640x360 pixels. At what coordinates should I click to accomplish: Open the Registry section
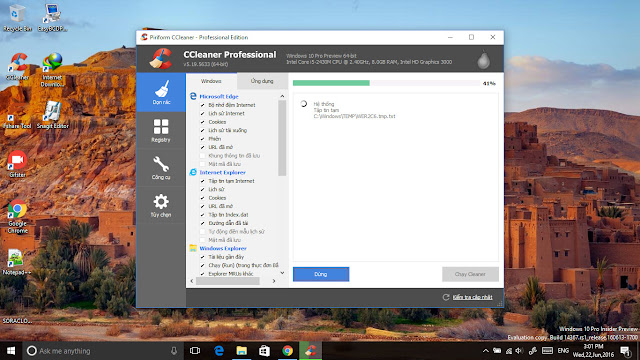161,130
